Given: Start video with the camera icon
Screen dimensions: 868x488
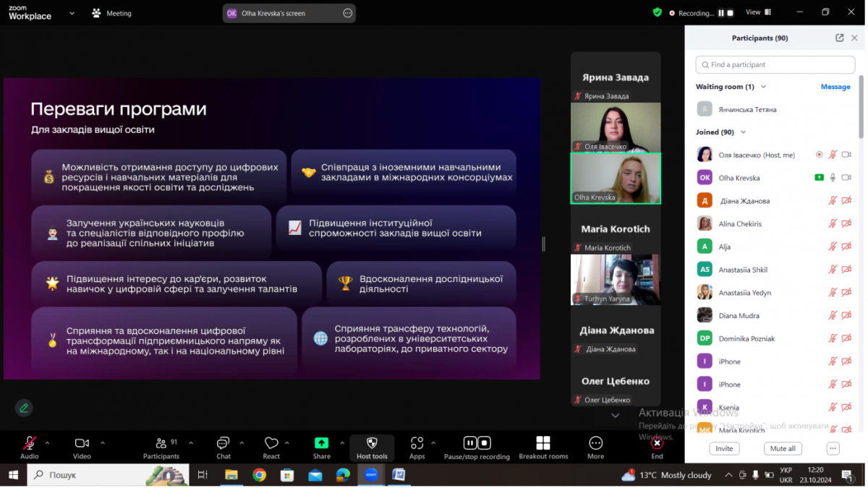Looking at the screenshot, I should (x=82, y=443).
